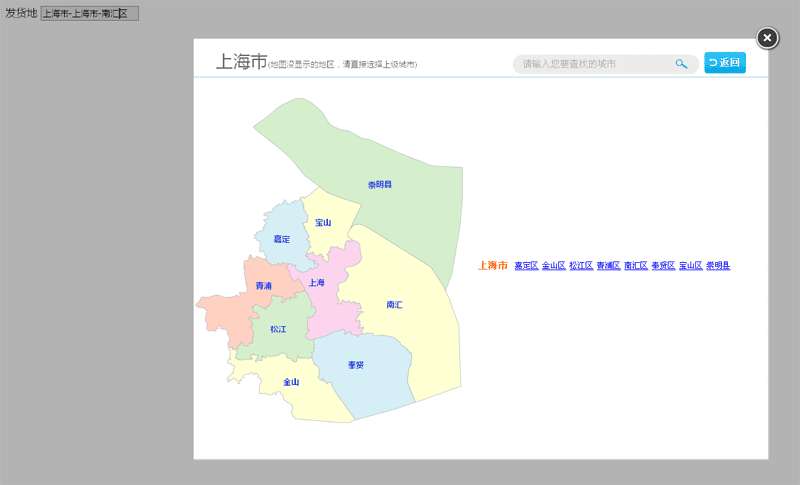The image size is (800, 485).
Task: Choose the 松江区 link
Action: coord(581,266)
